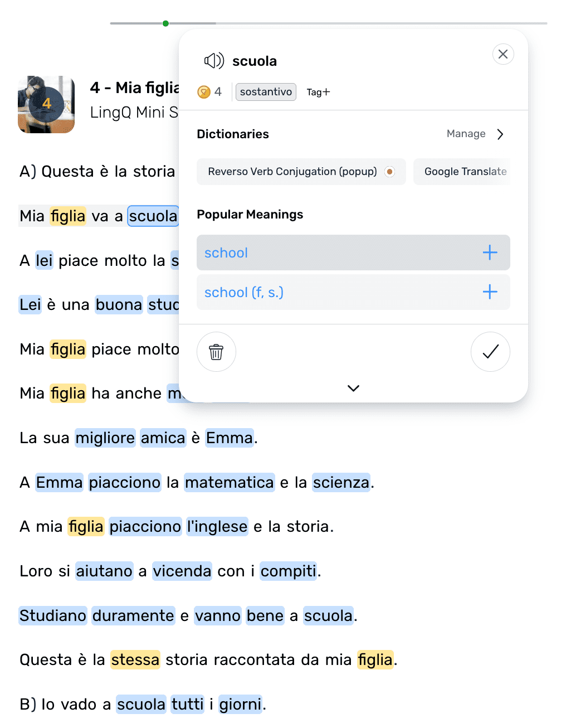Open Reverso Verb Conjugation dictionary
Viewport: 566px width, 728px height.
[x=292, y=172]
